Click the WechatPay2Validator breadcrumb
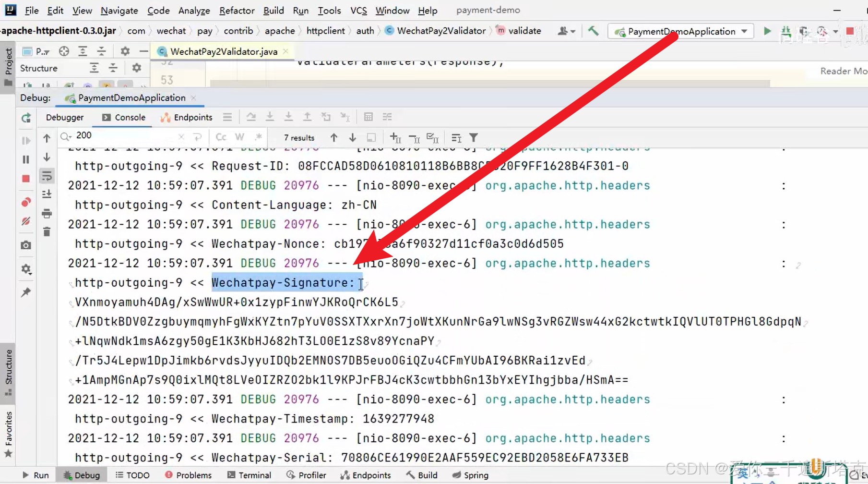 pos(436,31)
